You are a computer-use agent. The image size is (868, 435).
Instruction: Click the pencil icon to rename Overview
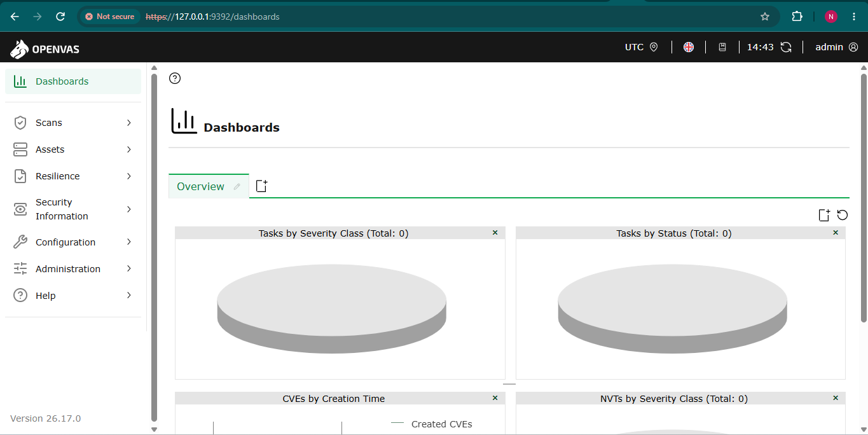(x=237, y=186)
